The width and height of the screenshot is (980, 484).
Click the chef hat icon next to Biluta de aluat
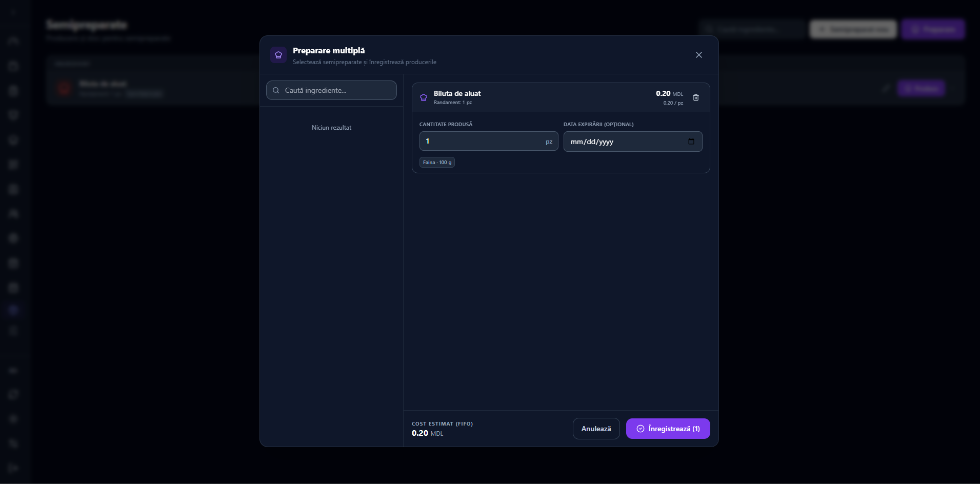pos(424,97)
